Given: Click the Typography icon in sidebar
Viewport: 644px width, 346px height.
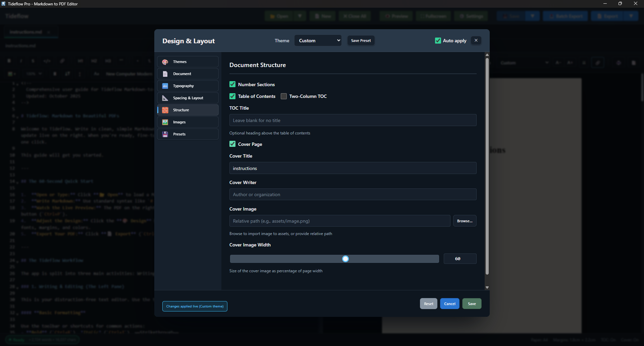Looking at the screenshot, I should point(165,86).
